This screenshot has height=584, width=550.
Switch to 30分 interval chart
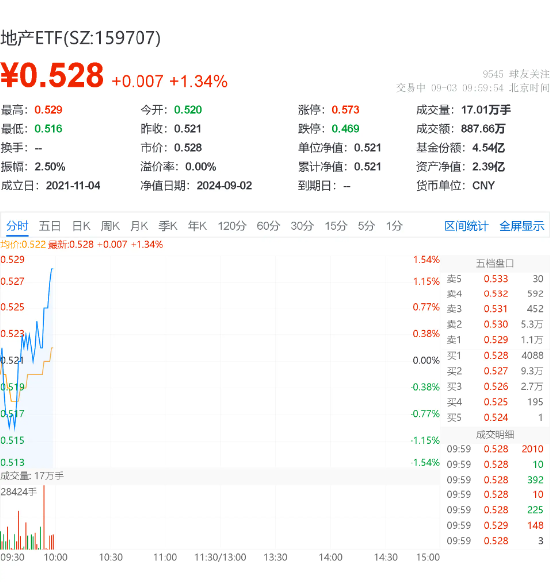302,226
